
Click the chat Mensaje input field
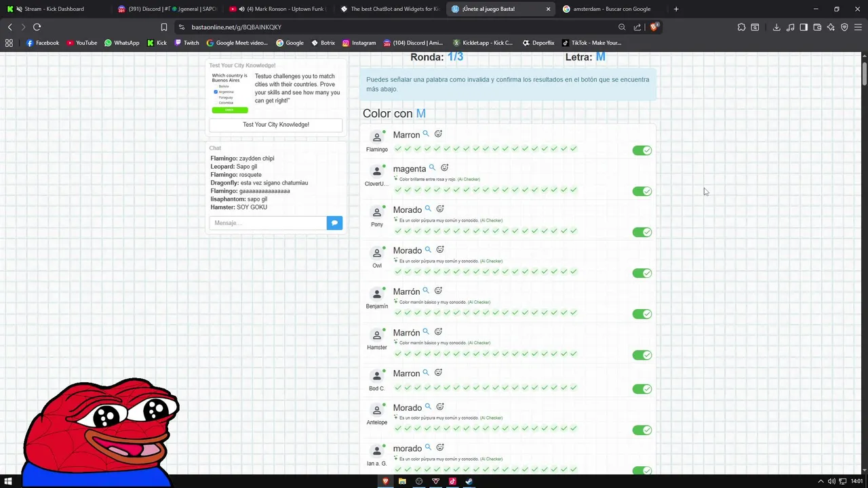point(268,223)
